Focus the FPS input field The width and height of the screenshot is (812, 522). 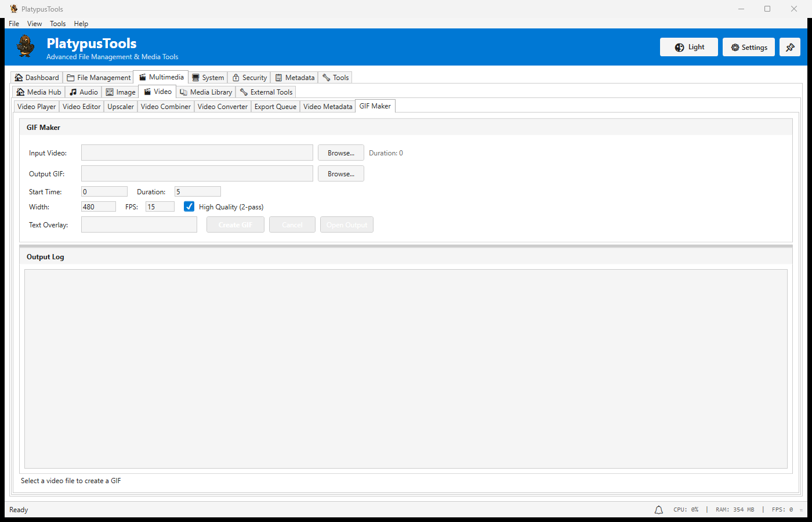[x=159, y=207]
